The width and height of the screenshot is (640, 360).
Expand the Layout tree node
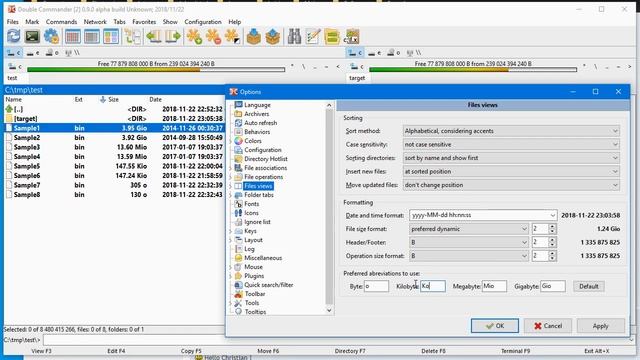click(231, 240)
